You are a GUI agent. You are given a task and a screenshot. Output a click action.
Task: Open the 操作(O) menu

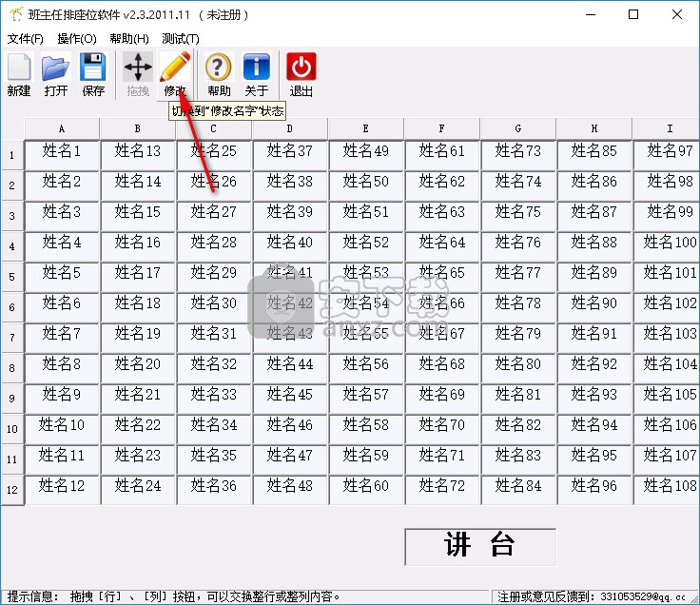[x=77, y=39]
